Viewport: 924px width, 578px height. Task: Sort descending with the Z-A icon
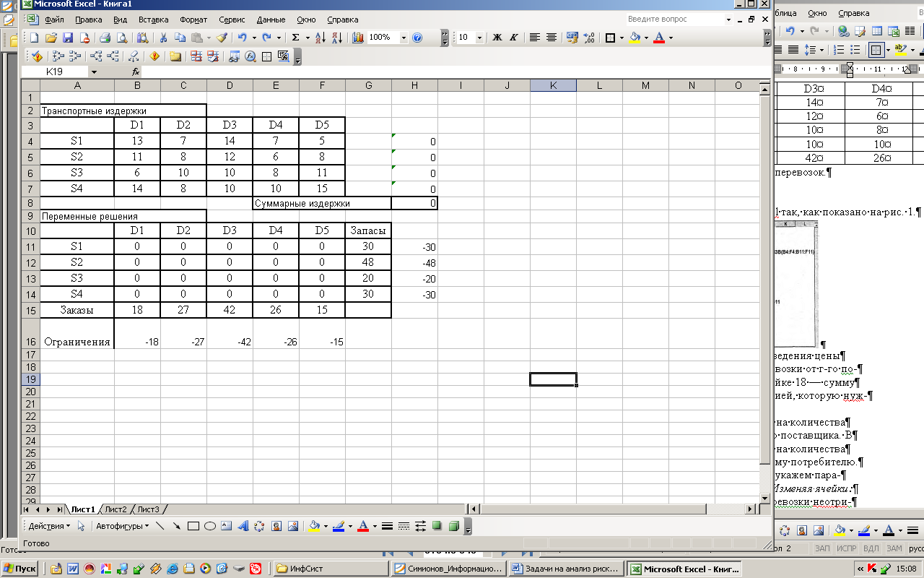338,38
